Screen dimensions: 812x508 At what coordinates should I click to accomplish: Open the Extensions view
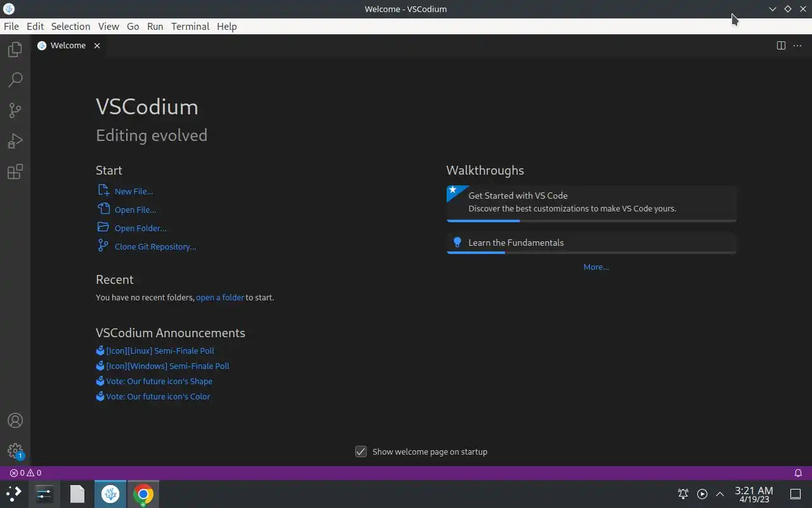click(x=15, y=171)
